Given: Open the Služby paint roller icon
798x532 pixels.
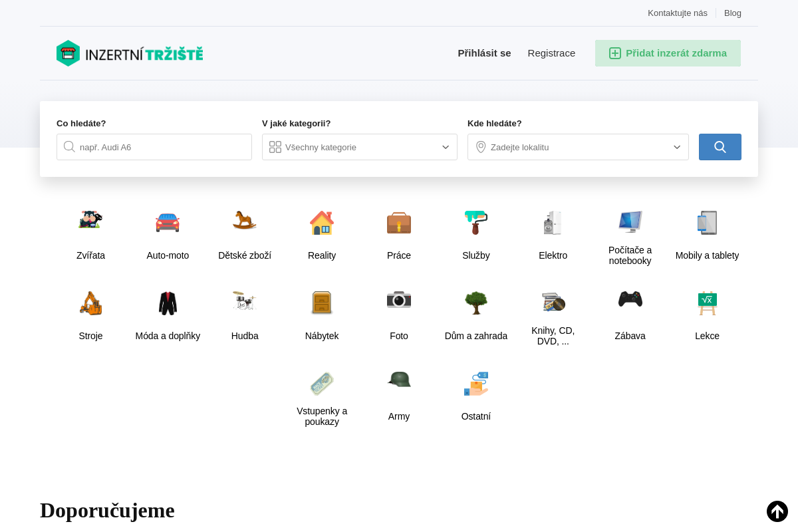Looking at the screenshot, I should (476, 223).
